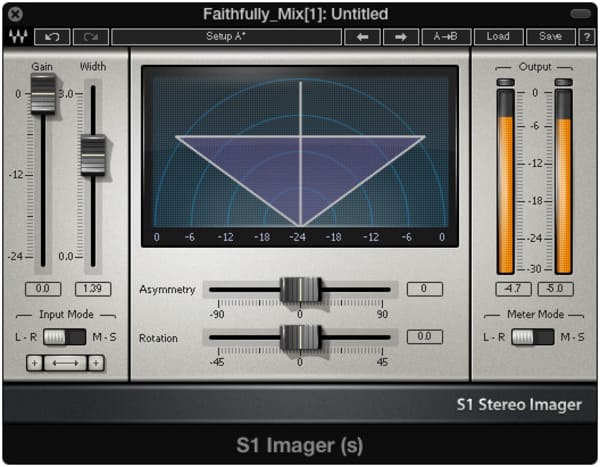The width and height of the screenshot is (600, 467).
Task: Toggle the Input Mode L-R / M-S switch
Action: 65,337
